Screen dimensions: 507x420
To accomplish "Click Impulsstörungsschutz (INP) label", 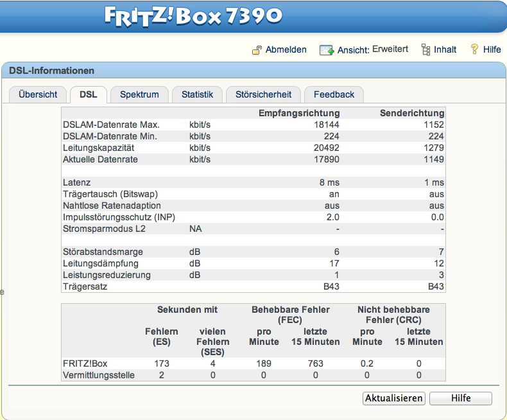I will coord(119,218).
